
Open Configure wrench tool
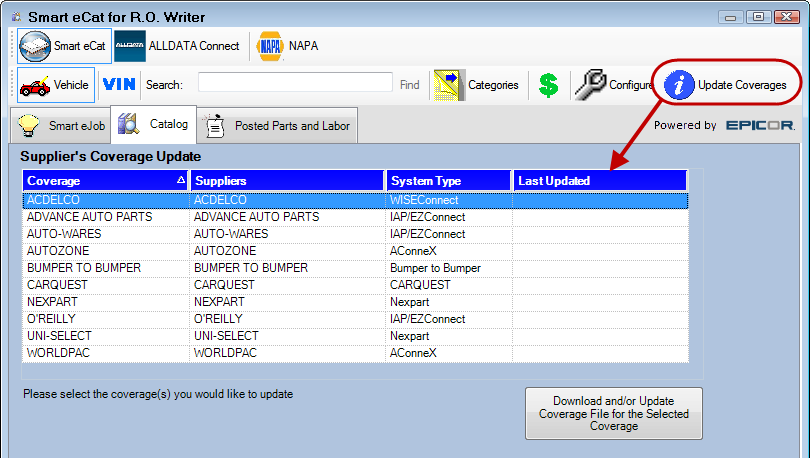pyautogui.click(x=615, y=85)
